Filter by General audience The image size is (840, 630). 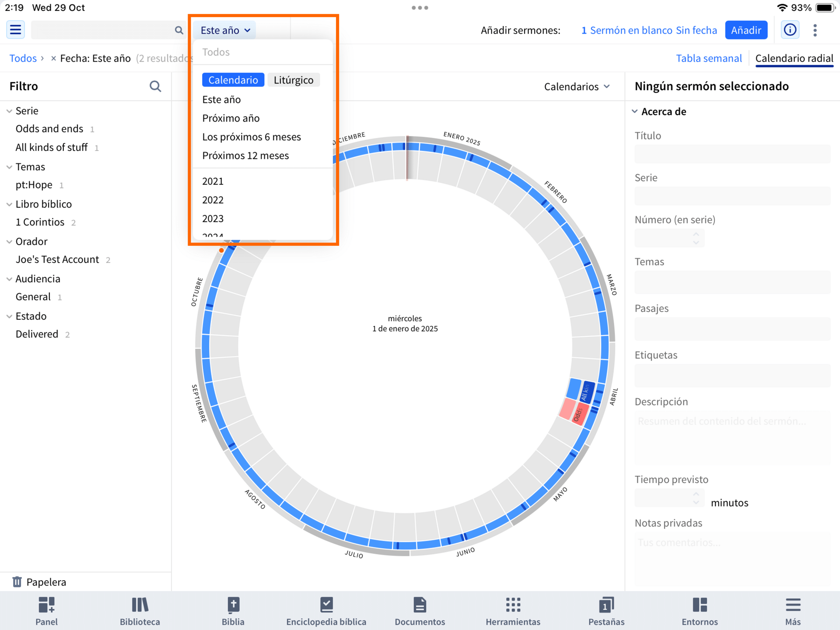tap(33, 297)
